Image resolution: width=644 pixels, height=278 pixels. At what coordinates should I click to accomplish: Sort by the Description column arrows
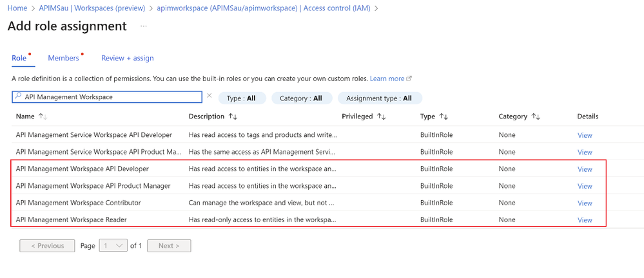coord(233,116)
